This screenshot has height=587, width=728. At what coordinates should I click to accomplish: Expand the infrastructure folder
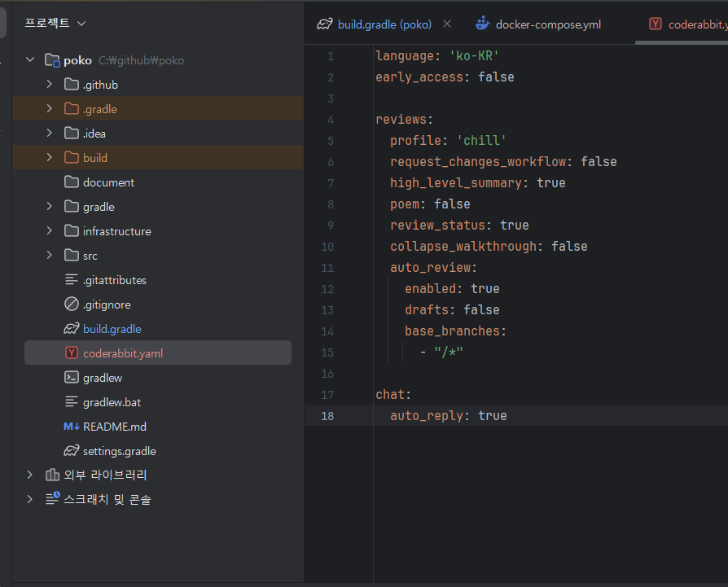pos(49,230)
